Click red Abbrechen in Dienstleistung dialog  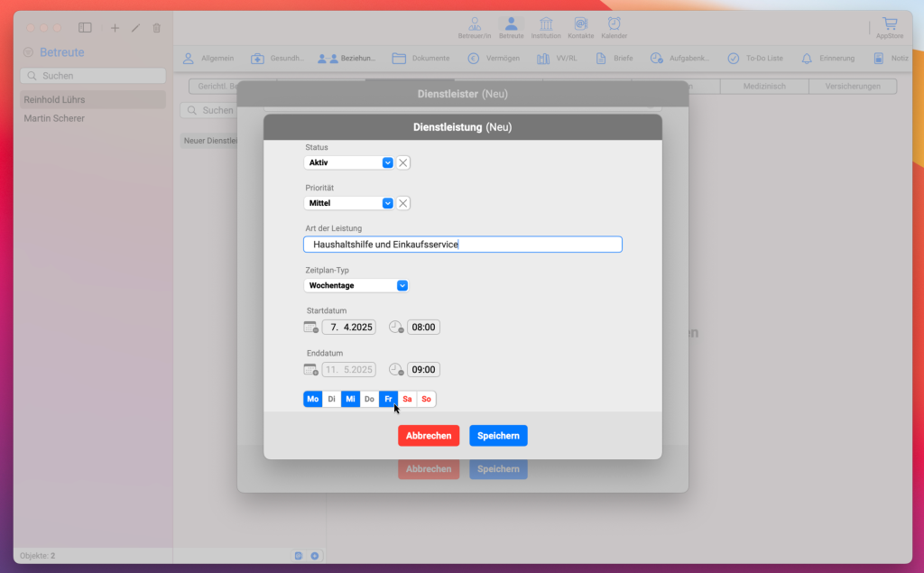(429, 436)
